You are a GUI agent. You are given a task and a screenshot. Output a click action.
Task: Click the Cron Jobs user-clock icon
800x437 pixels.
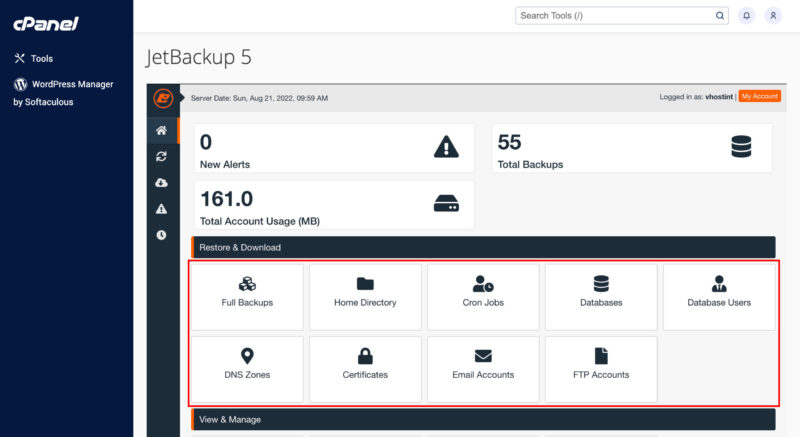483,284
